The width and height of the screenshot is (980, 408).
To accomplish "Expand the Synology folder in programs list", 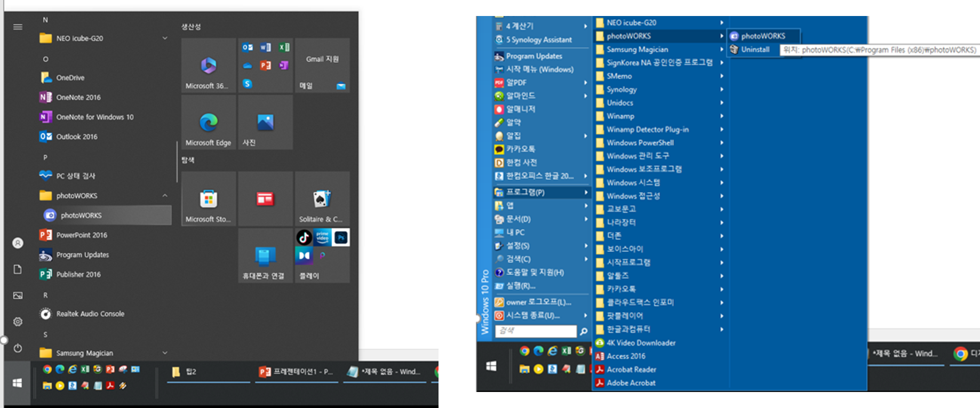I will [660, 90].
